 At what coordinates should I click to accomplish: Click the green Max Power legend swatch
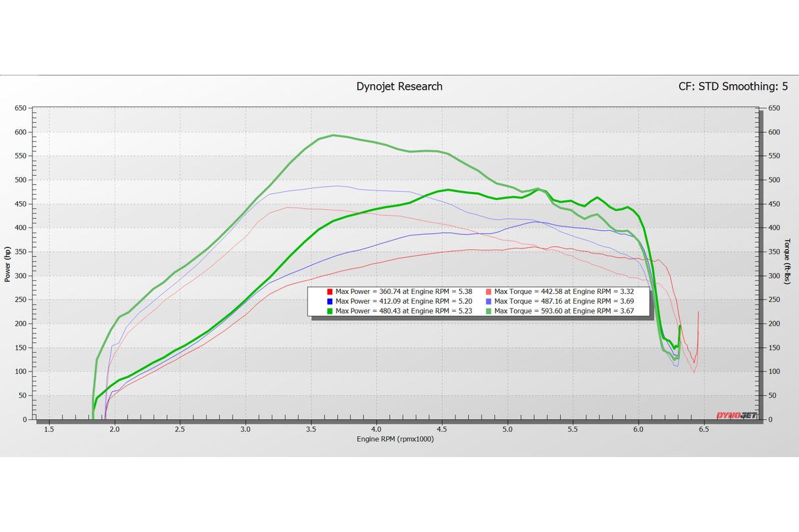(x=329, y=311)
